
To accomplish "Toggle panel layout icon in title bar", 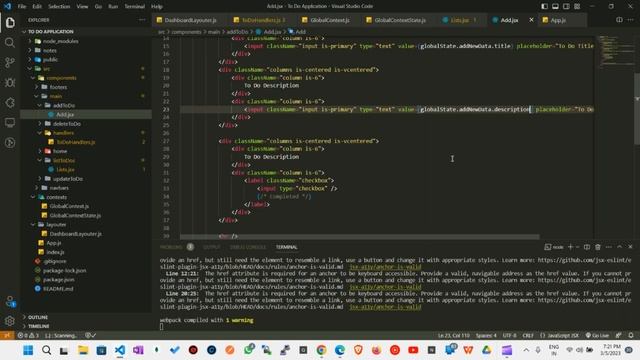I will 555,6.
